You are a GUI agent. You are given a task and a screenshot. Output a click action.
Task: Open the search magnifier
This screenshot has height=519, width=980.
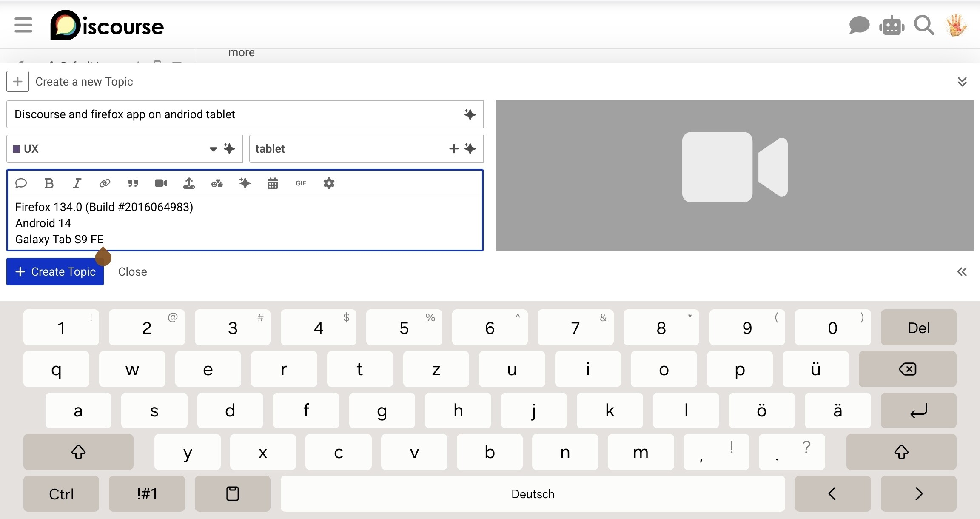tap(924, 26)
